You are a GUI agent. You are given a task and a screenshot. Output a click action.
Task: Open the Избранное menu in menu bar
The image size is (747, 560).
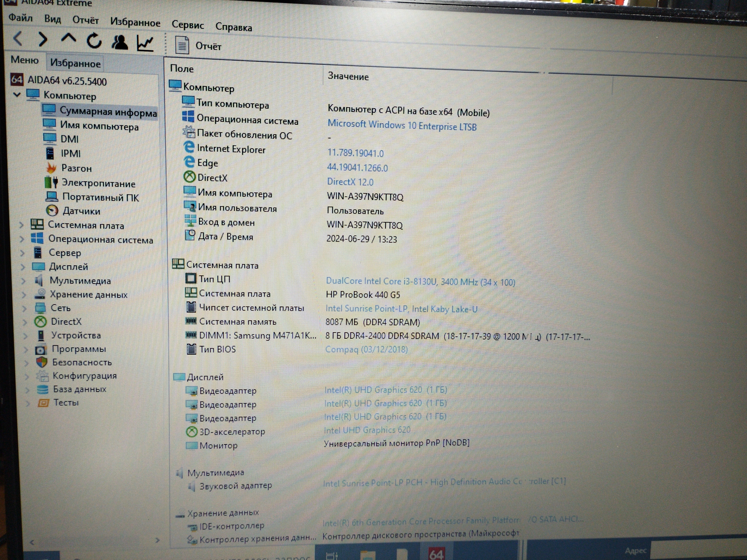tap(135, 22)
